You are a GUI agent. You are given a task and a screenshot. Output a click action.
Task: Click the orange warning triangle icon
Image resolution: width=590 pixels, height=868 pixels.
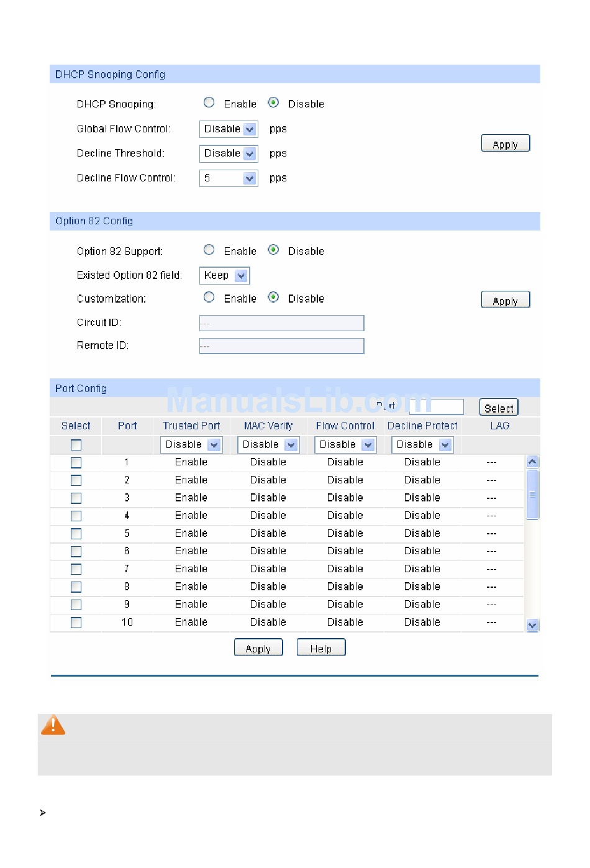click(x=53, y=725)
